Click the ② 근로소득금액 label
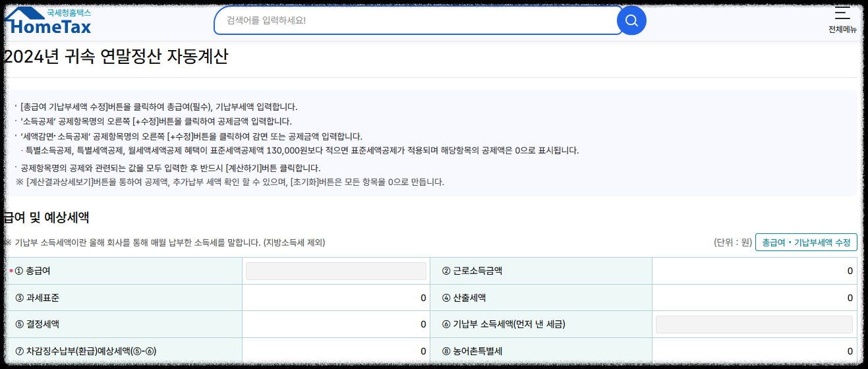Image resolution: width=868 pixels, height=369 pixels. point(472,271)
